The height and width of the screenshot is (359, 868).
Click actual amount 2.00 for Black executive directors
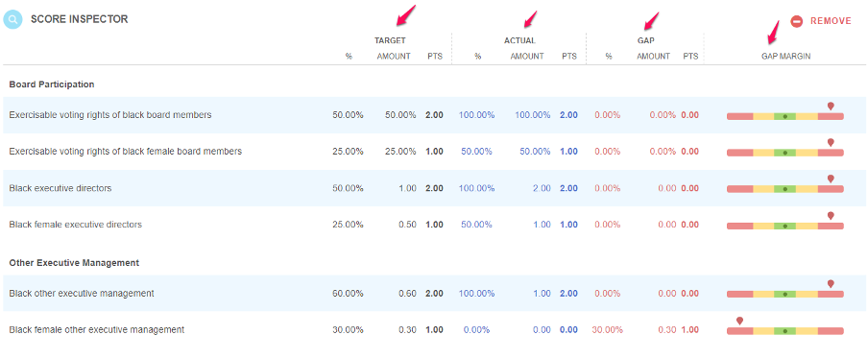click(542, 188)
